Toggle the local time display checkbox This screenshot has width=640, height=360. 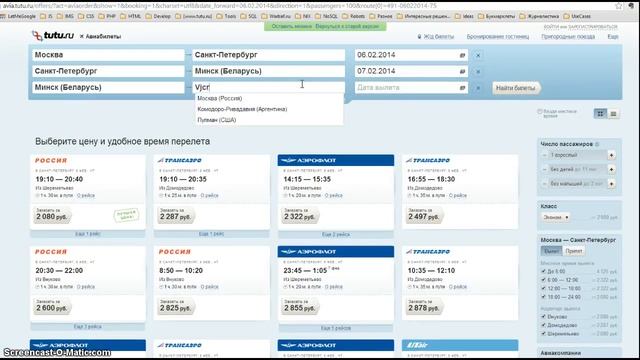540,111
